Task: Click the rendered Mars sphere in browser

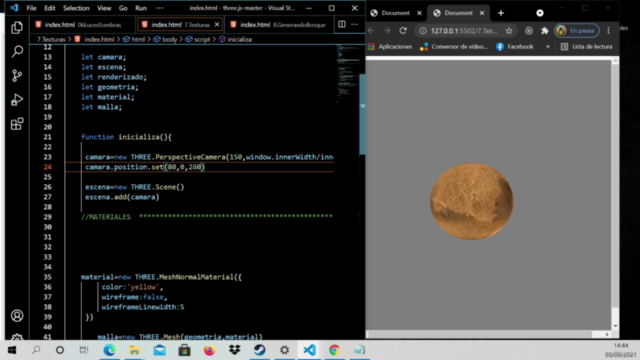Action: [472, 201]
